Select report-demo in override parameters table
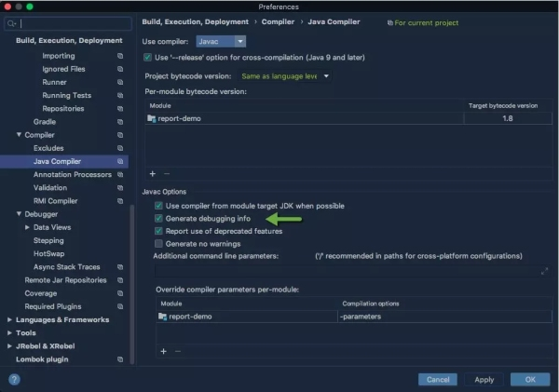The height and width of the screenshot is (392, 559). pyautogui.click(x=247, y=317)
